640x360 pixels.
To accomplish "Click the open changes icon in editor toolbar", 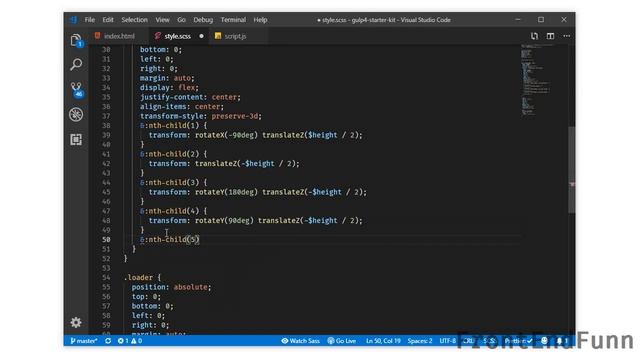I will click(534, 36).
